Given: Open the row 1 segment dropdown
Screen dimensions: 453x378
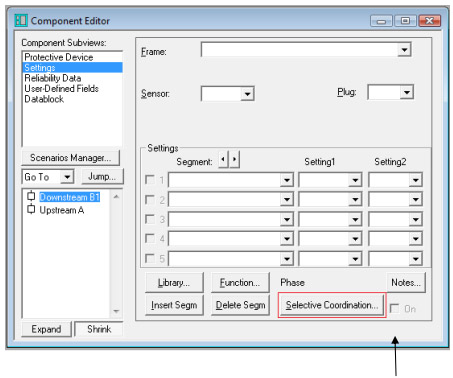Looking at the screenshot, I should click(287, 180).
